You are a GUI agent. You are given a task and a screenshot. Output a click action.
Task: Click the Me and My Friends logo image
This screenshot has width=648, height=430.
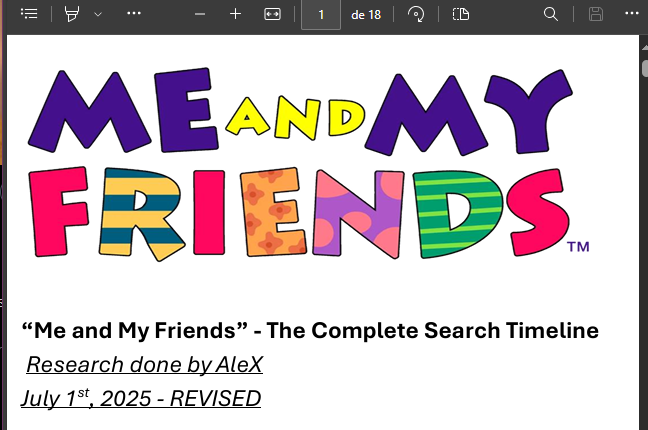pyautogui.click(x=308, y=164)
